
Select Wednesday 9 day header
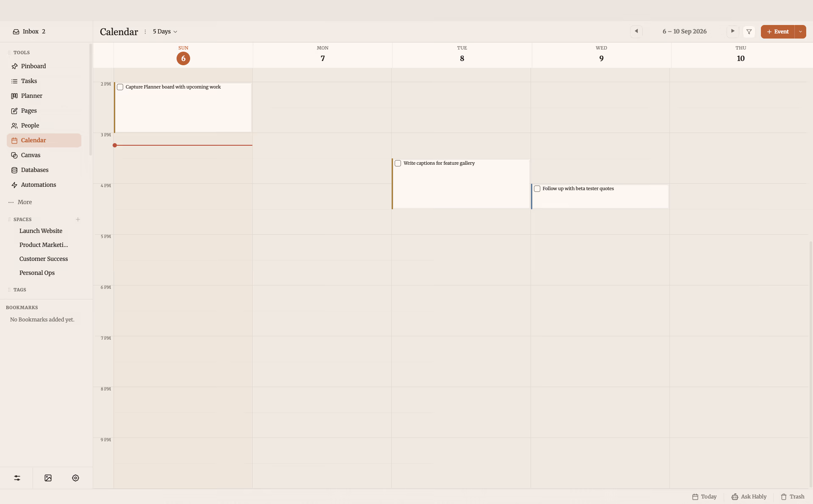[601, 55]
